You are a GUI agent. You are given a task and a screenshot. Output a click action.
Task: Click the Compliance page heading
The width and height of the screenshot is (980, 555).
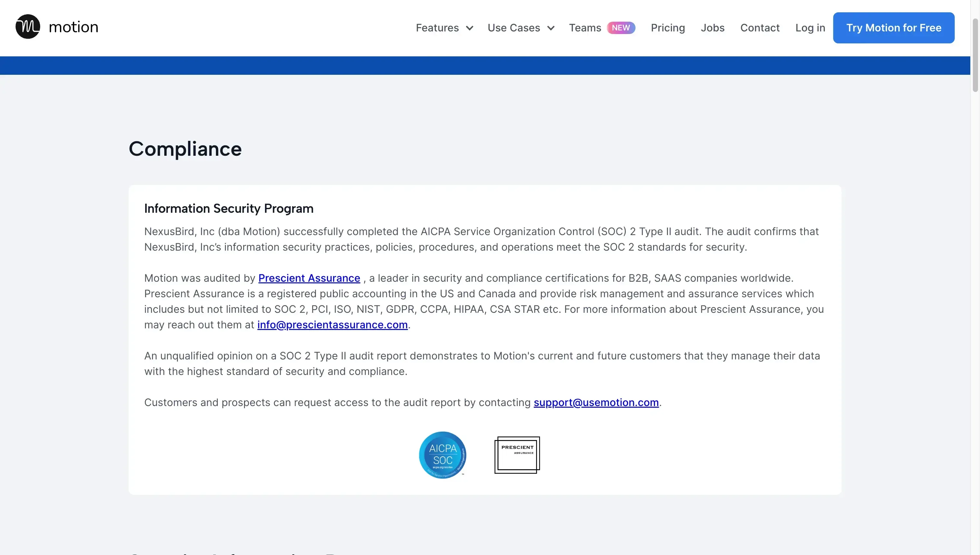(x=185, y=149)
